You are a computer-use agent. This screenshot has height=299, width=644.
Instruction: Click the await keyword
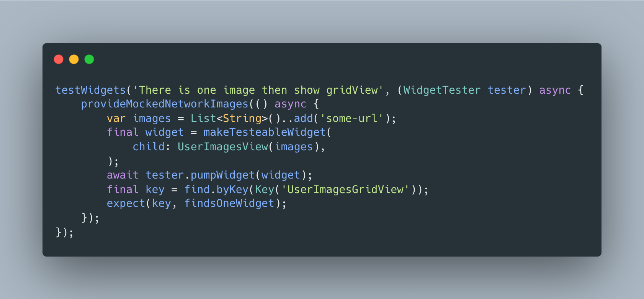(x=123, y=175)
